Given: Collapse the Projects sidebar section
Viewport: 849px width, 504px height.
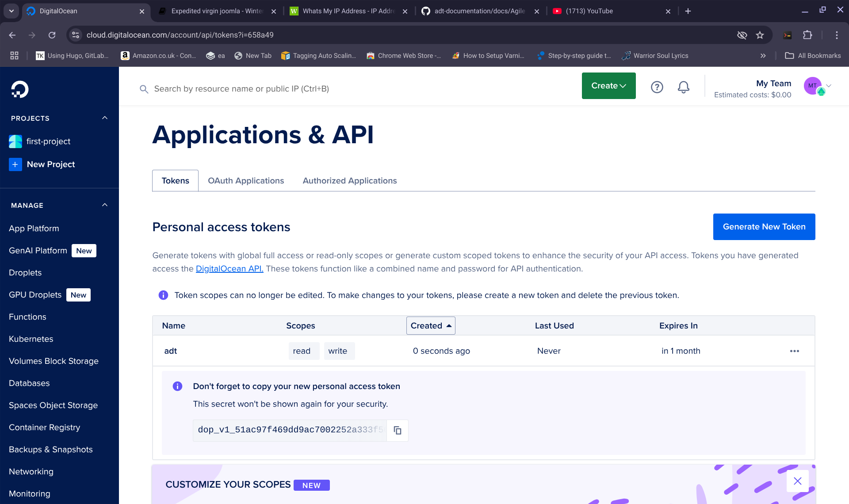Looking at the screenshot, I should (105, 118).
